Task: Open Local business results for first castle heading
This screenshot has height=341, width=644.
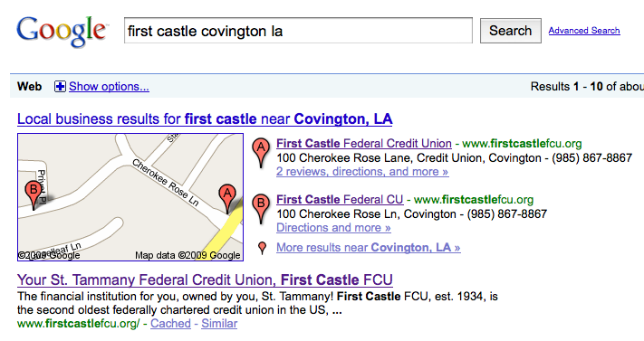Action: (x=205, y=119)
